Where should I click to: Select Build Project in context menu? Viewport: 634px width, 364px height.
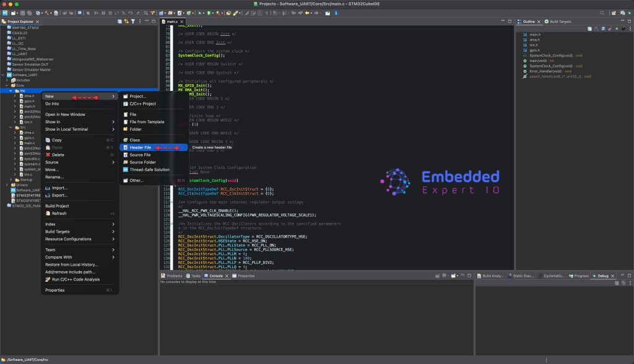coord(80,206)
